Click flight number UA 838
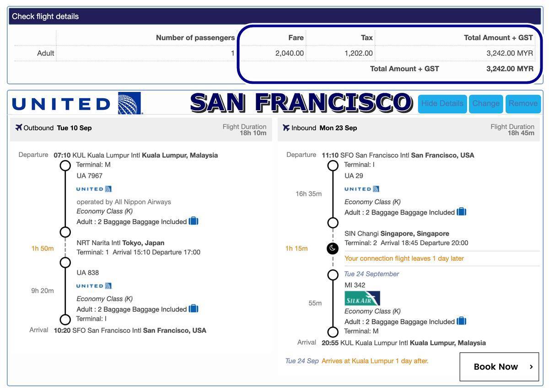 (88, 273)
